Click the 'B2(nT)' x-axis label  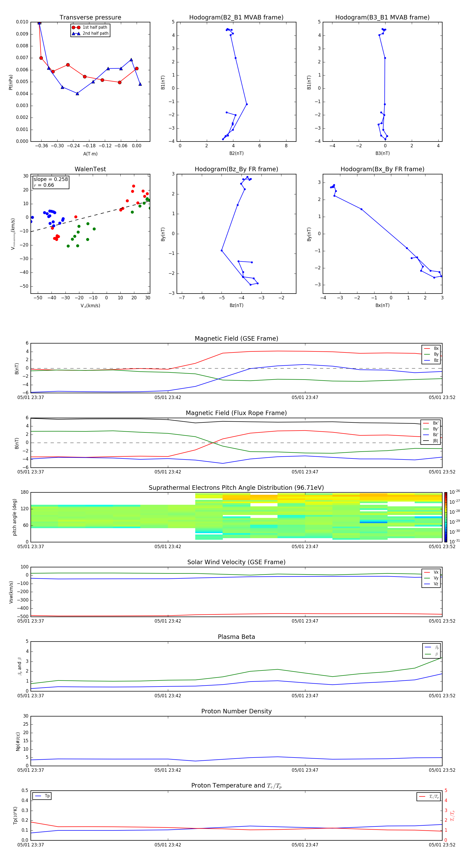(236, 153)
